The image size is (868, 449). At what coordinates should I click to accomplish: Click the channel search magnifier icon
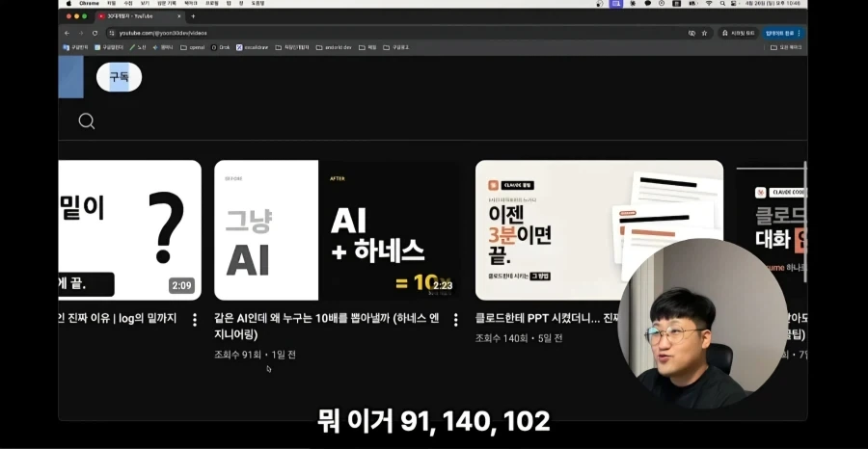pos(87,121)
